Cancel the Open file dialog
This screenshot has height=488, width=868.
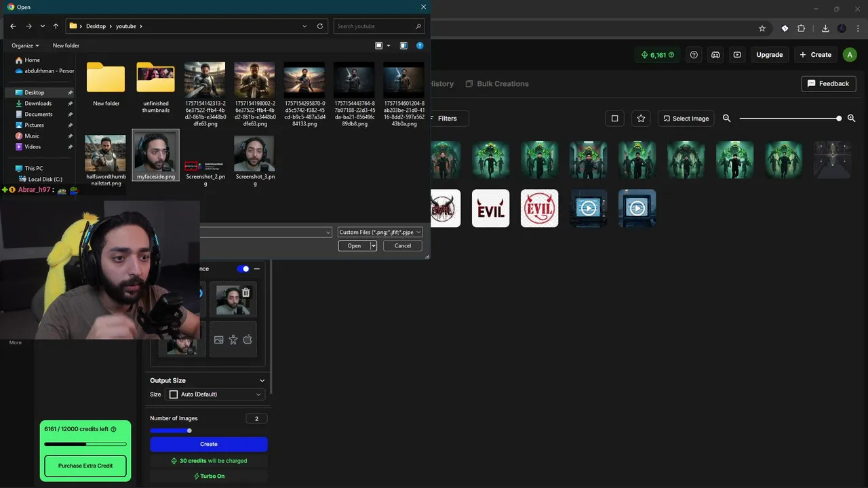[403, 246]
